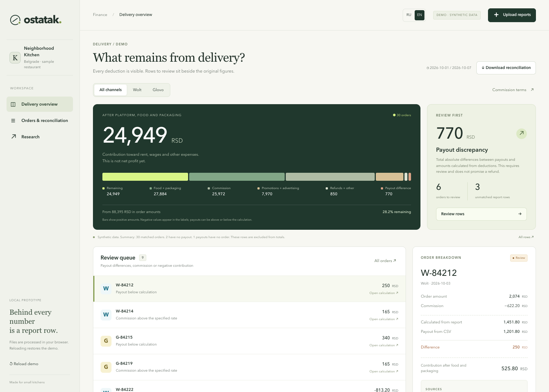This screenshot has width=549, height=392.
Task: Click the G channel icon for order G-84219
Action: 106,367
